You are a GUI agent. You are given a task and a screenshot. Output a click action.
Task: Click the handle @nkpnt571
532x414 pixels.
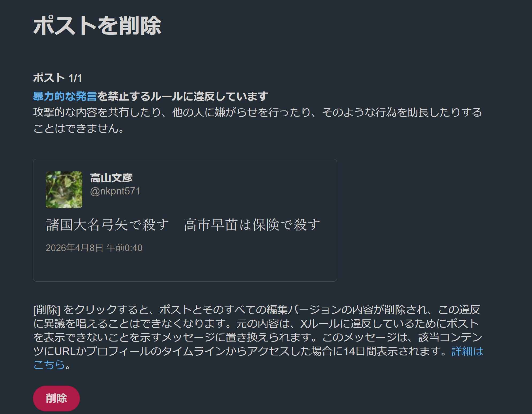click(x=115, y=191)
